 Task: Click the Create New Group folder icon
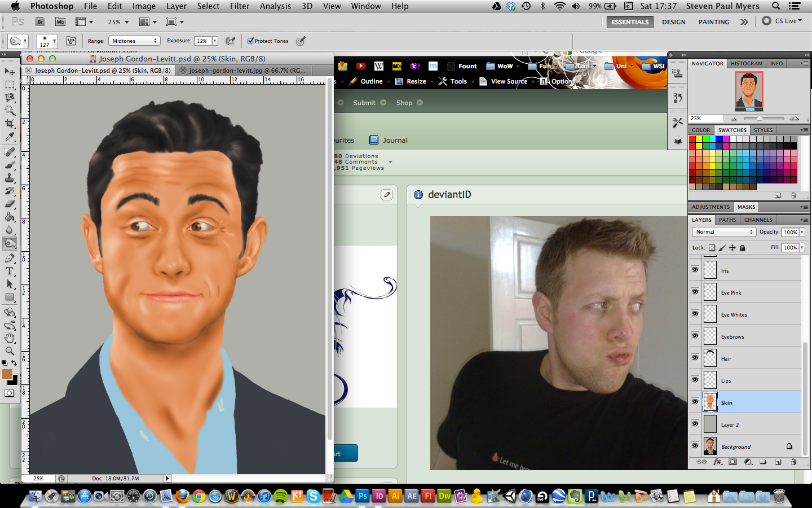coord(763,462)
